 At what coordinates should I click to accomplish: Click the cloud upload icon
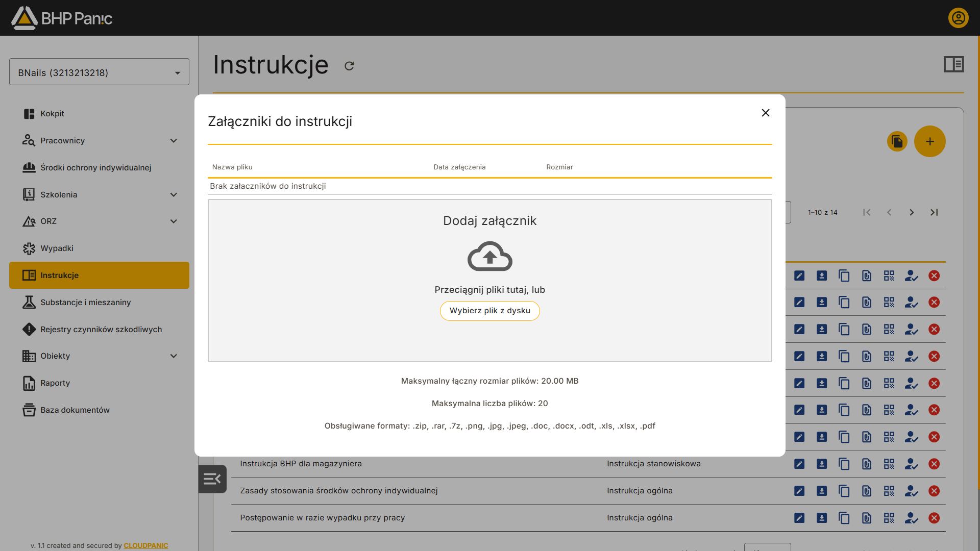pos(490,256)
